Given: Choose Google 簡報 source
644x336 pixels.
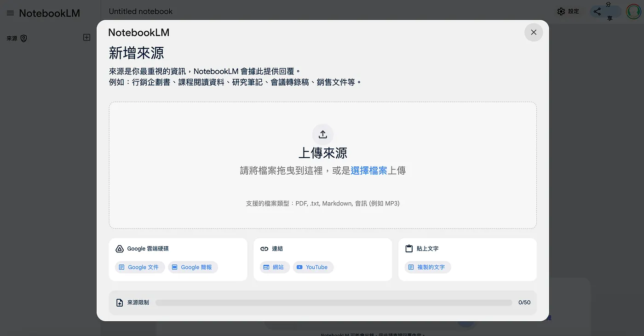Looking at the screenshot, I should tap(193, 267).
